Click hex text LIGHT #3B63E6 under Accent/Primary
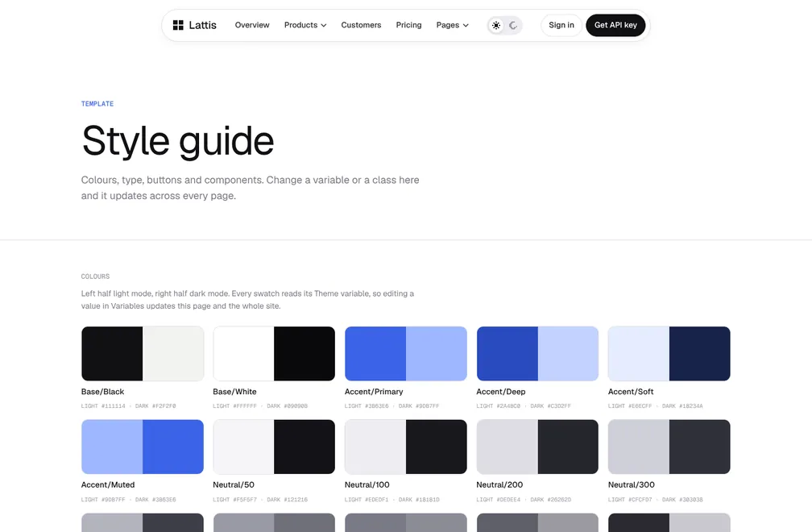 pos(367,406)
